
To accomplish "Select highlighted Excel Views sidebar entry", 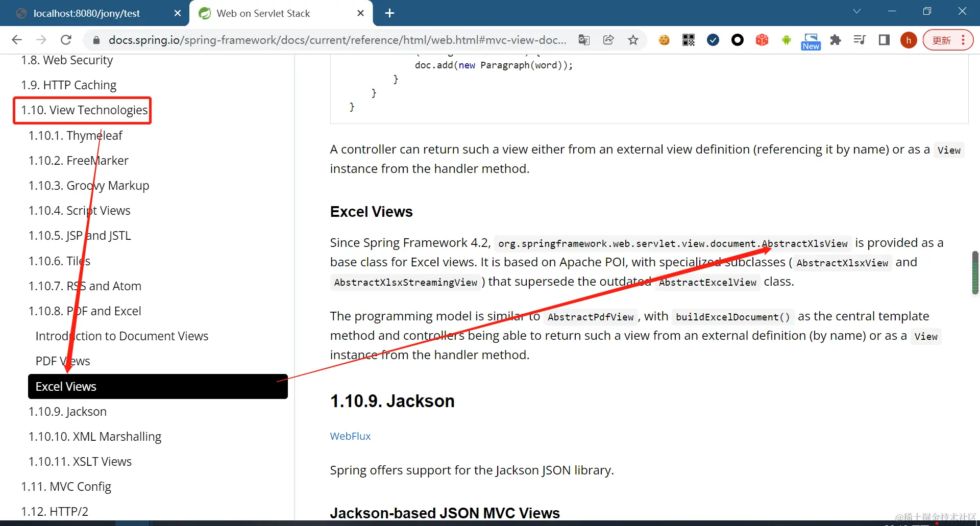I will (x=158, y=387).
